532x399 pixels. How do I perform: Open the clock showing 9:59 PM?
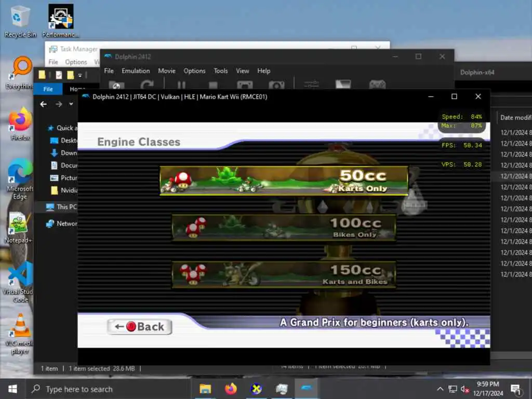488,389
